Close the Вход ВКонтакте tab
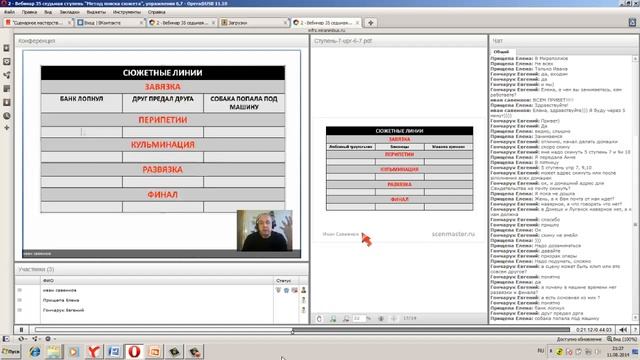The height and width of the screenshot is (360, 640). (x=141, y=23)
